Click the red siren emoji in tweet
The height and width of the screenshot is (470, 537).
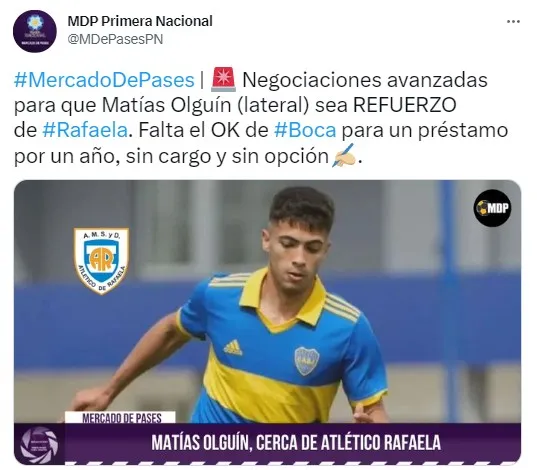coord(223,79)
